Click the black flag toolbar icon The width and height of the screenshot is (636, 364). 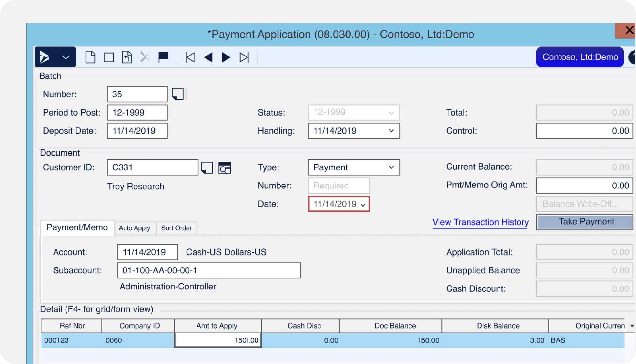[163, 57]
